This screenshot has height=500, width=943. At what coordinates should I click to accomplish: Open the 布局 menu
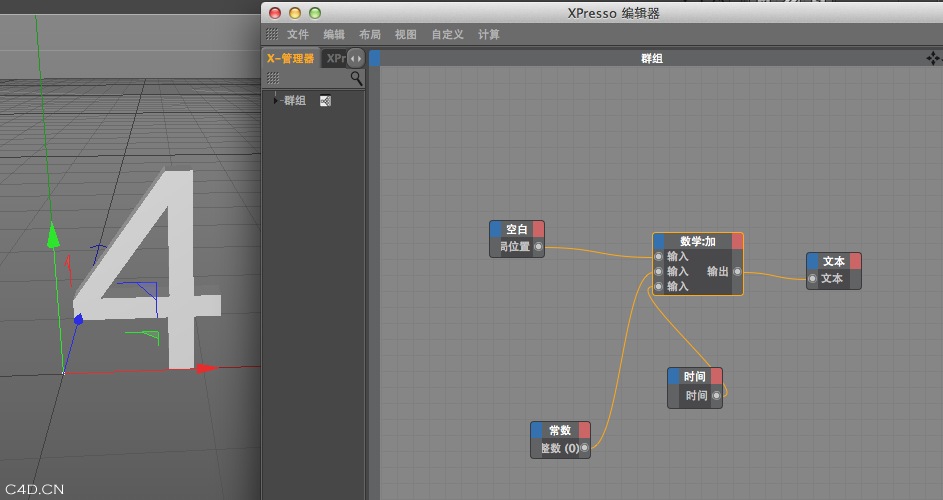coord(370,34)
